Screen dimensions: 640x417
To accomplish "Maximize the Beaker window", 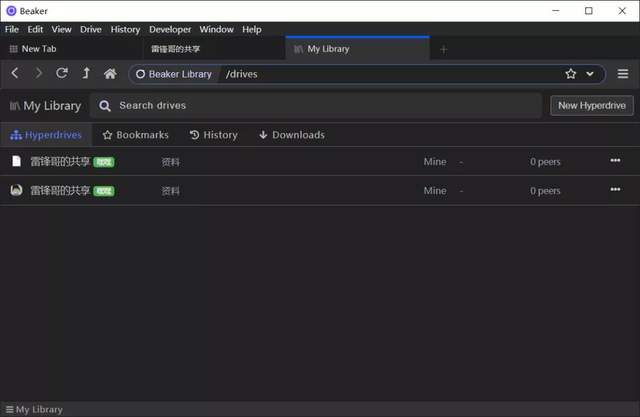I will 589,11.
